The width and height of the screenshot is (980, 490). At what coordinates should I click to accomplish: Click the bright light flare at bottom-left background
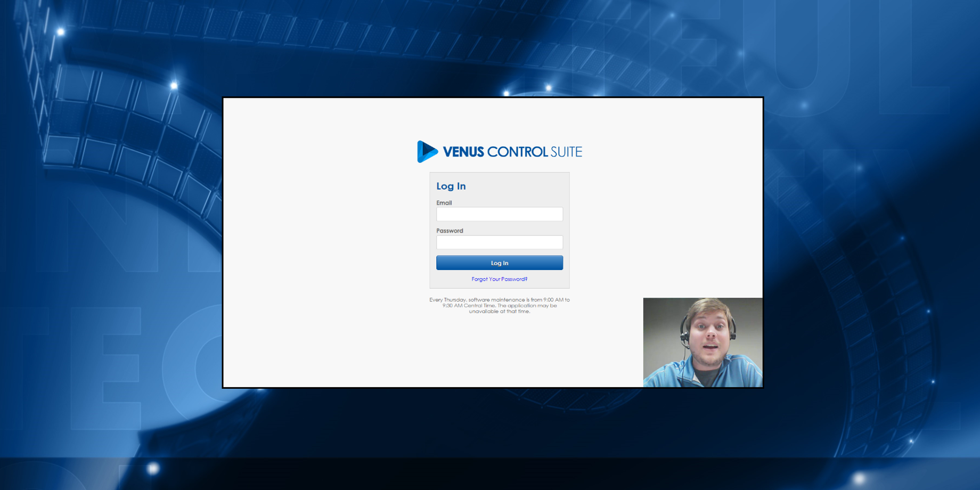pyautogui.click(x=153, y=468)
